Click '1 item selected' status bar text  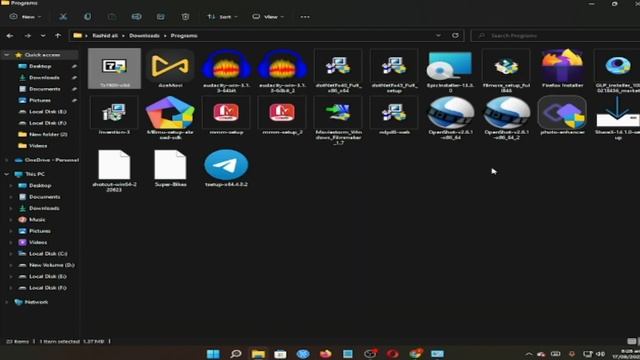[x=60, y=341]
